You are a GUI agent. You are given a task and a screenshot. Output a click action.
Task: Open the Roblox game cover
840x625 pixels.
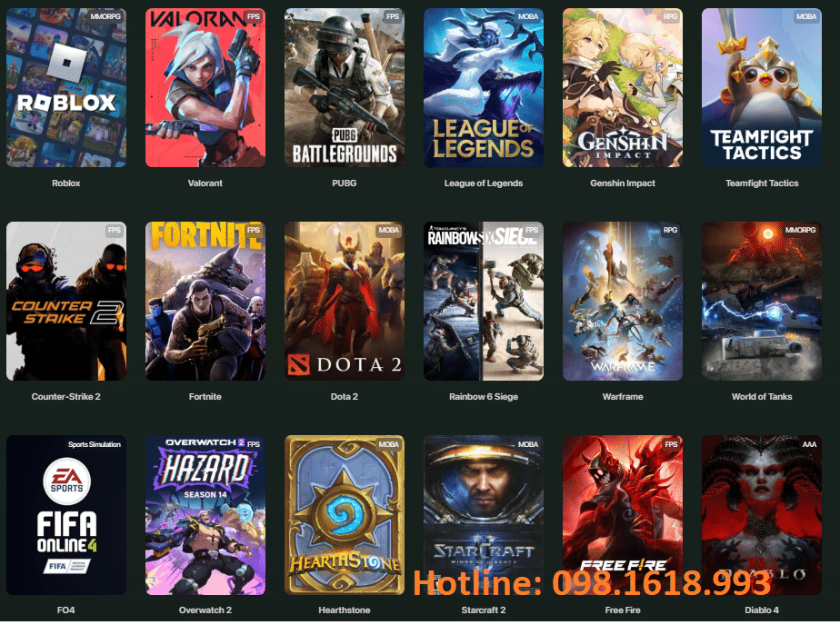(66, 87)
